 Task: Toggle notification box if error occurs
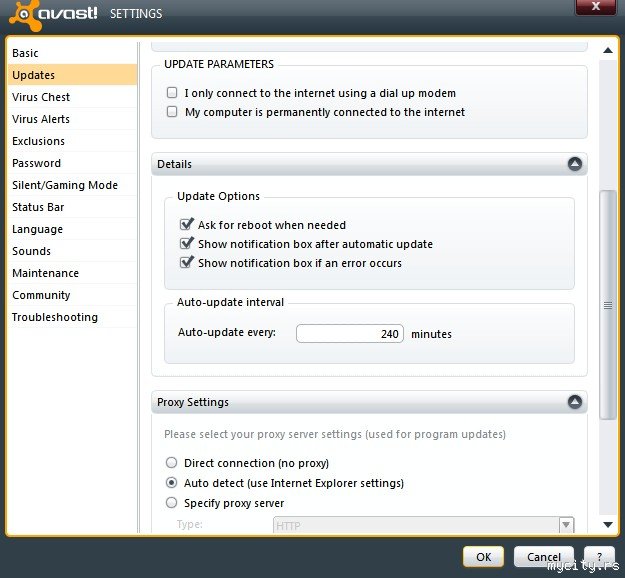(x=186, y=263)
